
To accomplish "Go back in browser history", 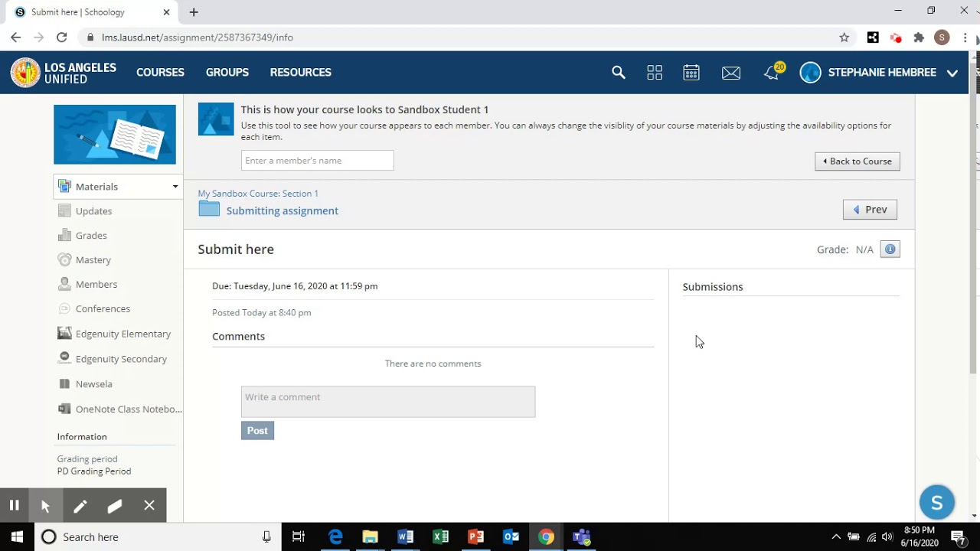I will tap(16, 37).
